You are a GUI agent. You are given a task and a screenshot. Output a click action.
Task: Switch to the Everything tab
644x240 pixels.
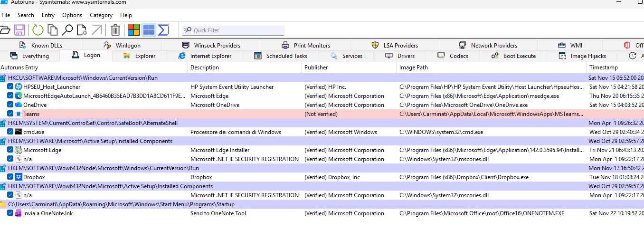[x=29, y=56]
